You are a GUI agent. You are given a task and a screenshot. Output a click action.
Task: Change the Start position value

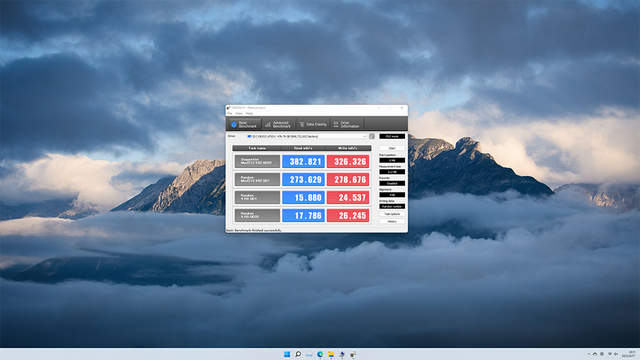pyautogui.click(x=392, y=160)
